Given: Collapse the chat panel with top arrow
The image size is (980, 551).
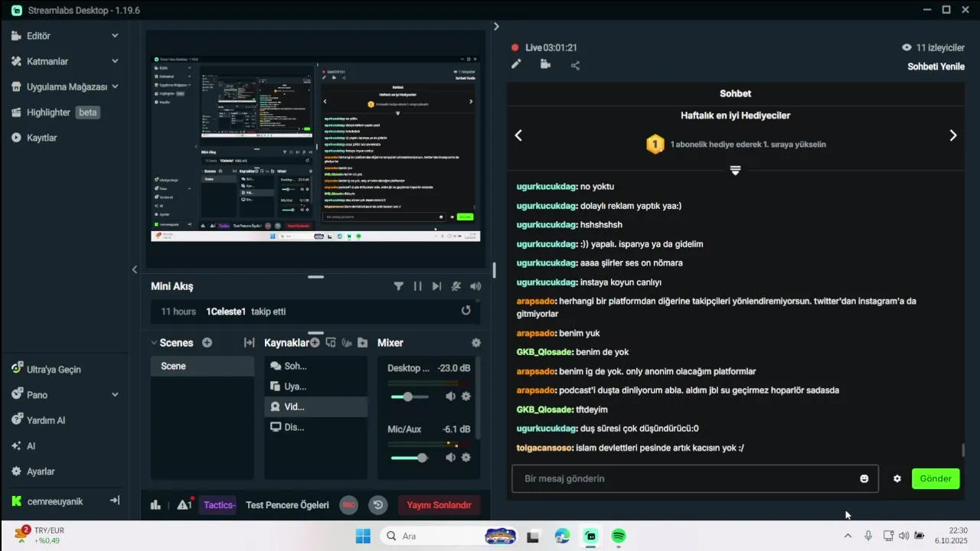Looking at the screenshot, I should pos(496,26).
